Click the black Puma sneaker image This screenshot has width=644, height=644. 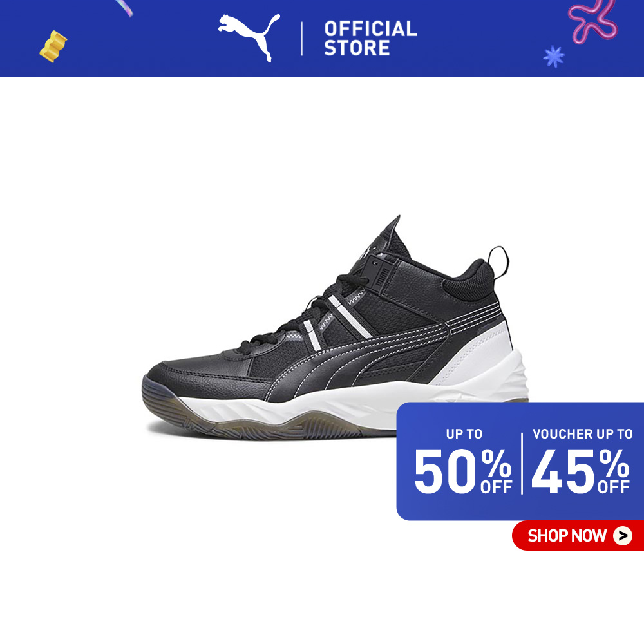click(335, 328)
